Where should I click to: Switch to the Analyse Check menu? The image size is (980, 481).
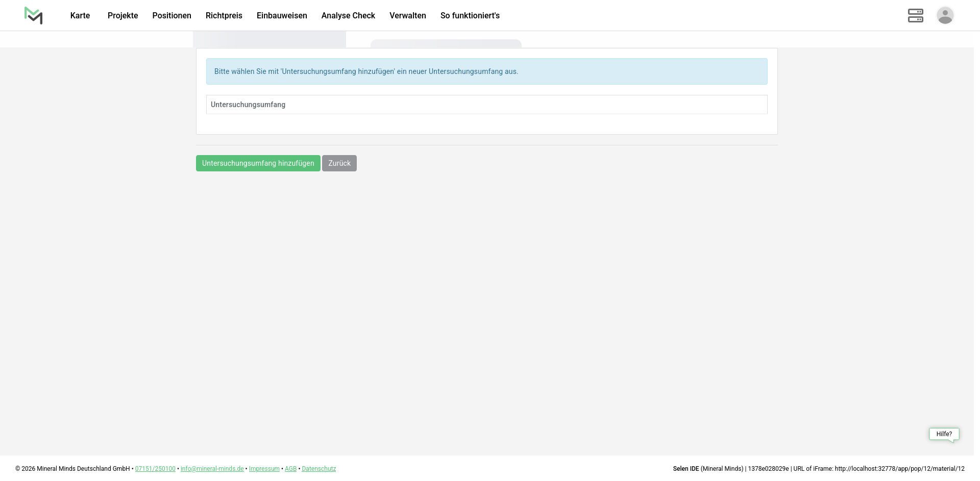click(x=348, y=16)
